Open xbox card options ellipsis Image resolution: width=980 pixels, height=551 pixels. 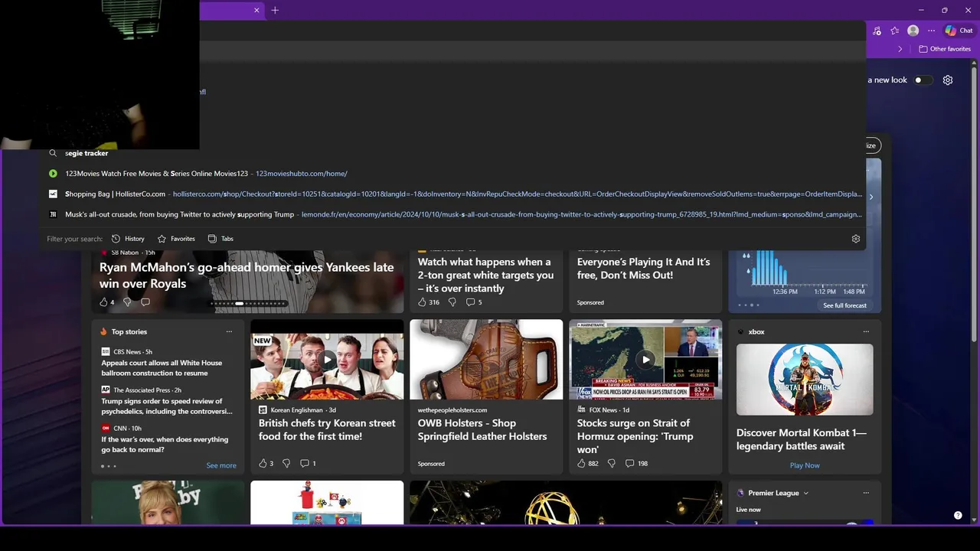coord(866,332)
